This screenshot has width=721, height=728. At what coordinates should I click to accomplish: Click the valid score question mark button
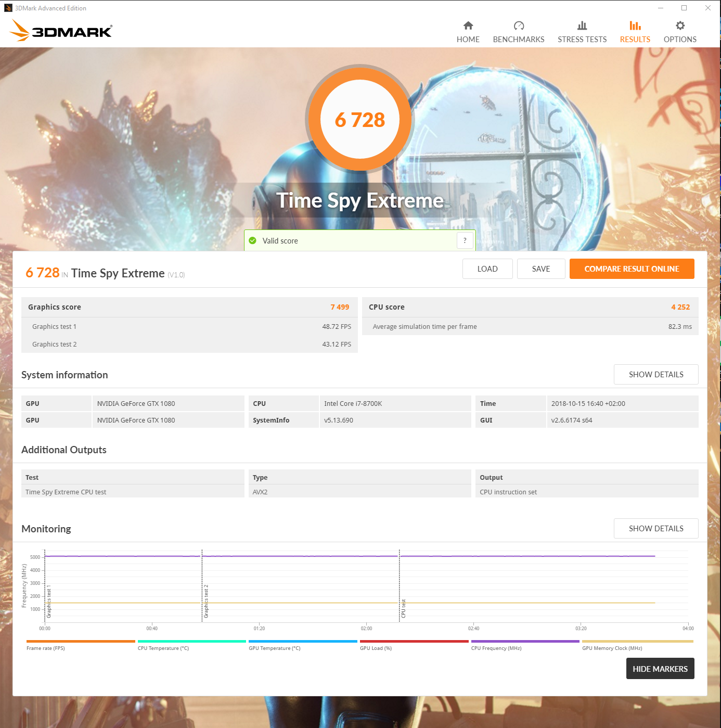pos(465,240)
